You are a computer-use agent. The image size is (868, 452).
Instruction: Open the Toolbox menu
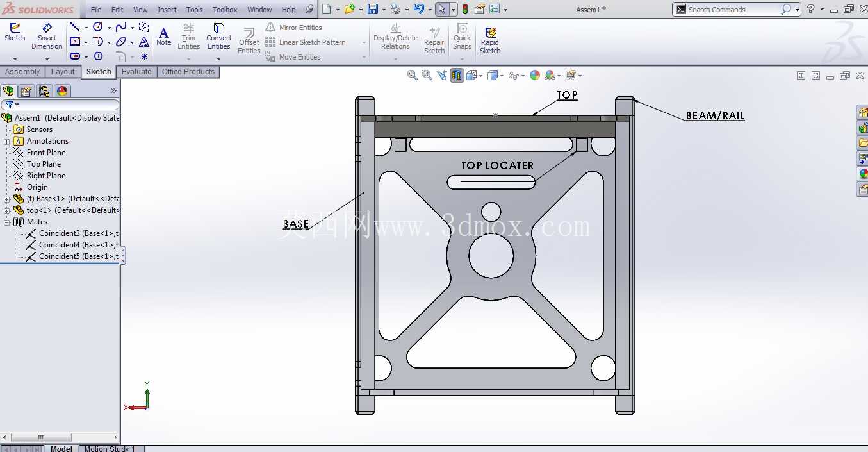coord(225,10)
